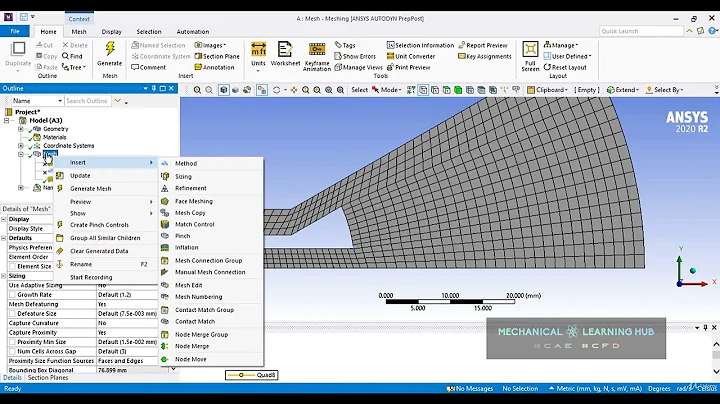This screenshot has height=404, width=720.
Task: Click Show Errors
Action: [x=355, y=56]
